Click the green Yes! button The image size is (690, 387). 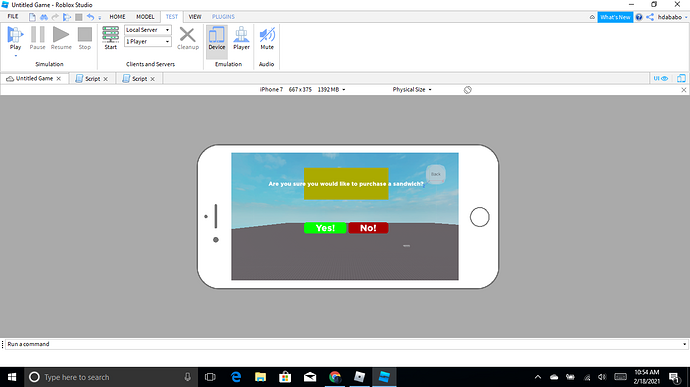click(x=325, y=228)
